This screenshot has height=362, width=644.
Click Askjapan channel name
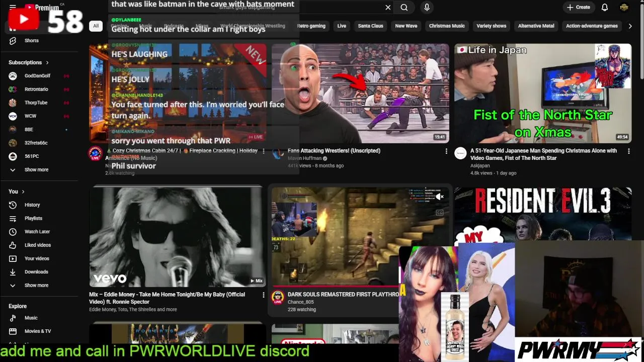click(x=480, y=165)
